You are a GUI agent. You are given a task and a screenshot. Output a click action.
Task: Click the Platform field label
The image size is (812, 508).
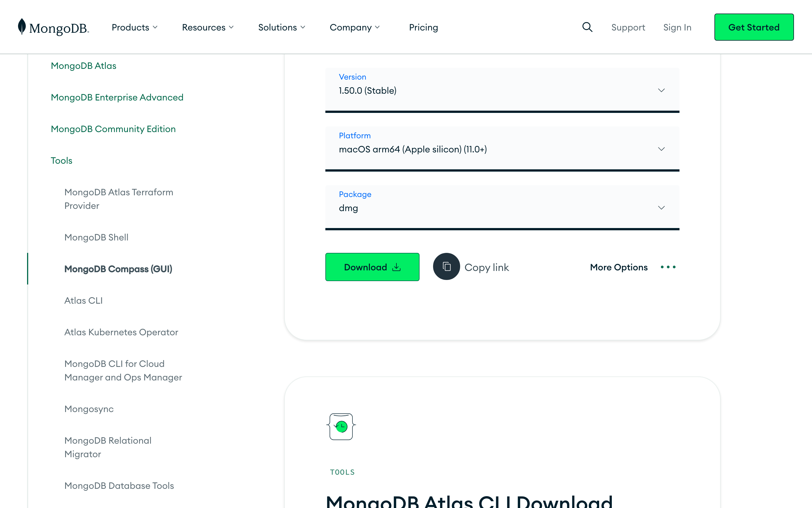pos(355,135)
